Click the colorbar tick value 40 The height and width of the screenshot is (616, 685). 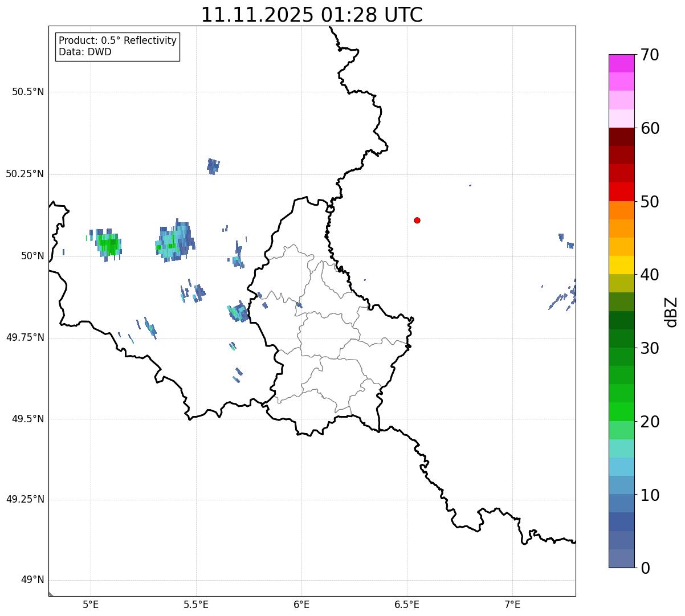[650, 275]
